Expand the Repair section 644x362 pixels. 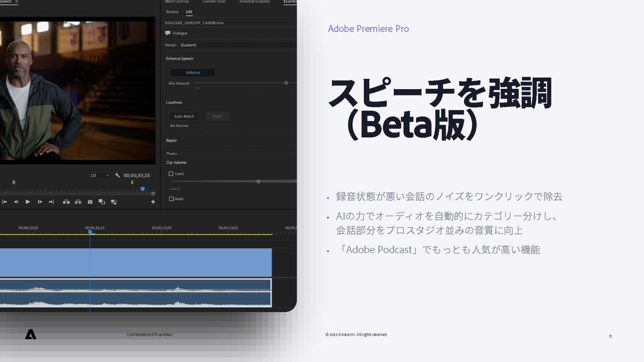pyautogui.click(x=171, y=140)
